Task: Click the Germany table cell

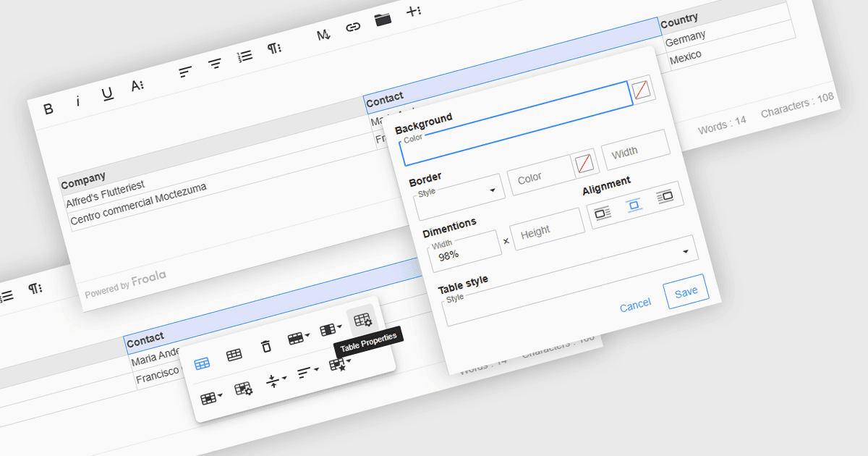Action: click(x=686, y=38)
